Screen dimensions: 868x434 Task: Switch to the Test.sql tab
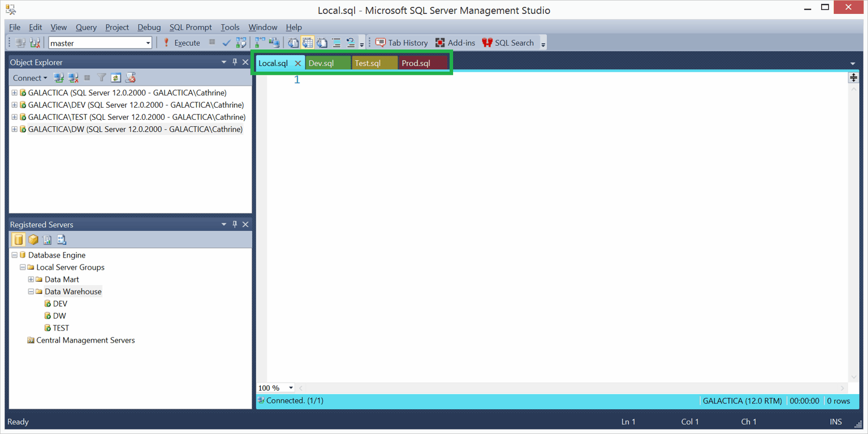point(374,63)
